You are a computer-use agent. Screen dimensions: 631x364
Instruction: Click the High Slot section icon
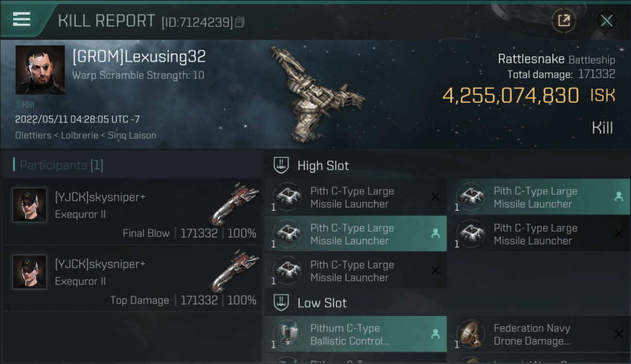click(x=282, y=165)
